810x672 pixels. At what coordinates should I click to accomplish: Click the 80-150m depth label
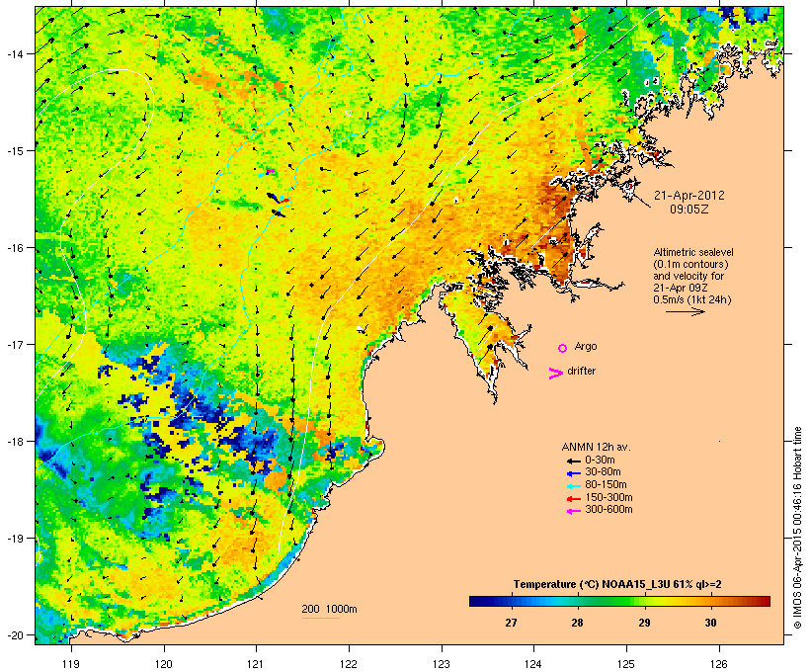[x=606, y=485]
